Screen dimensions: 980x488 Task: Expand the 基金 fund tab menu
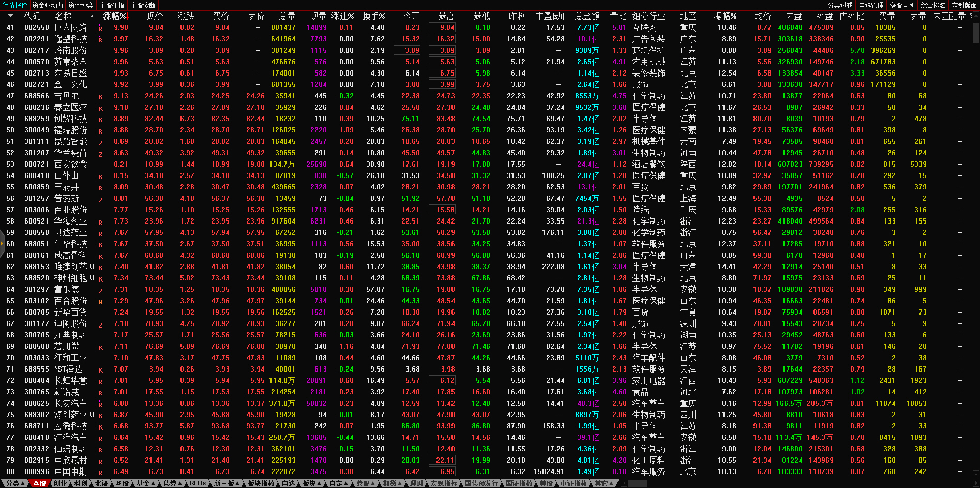pos(145,483)
